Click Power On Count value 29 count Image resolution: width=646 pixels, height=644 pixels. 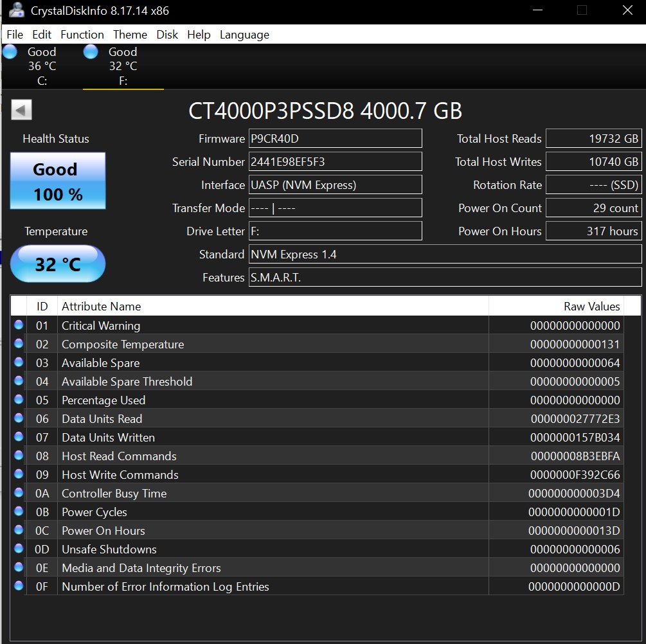tap(594, 208)
